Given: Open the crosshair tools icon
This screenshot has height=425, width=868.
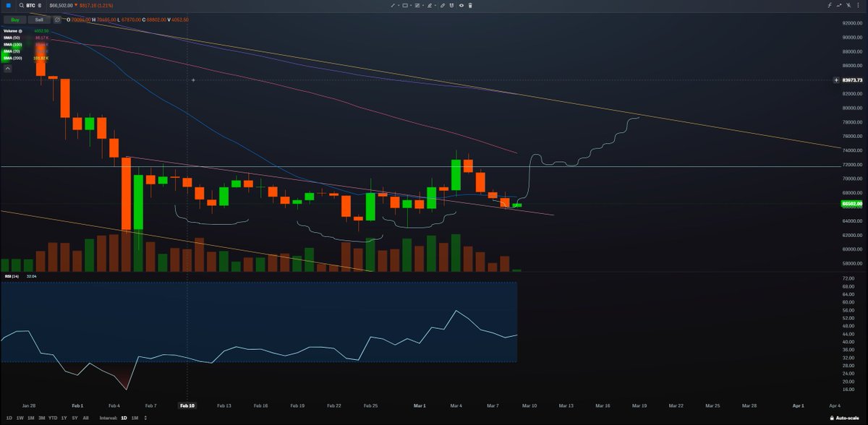Looking at the screenshot, I should tap(848, 6).
